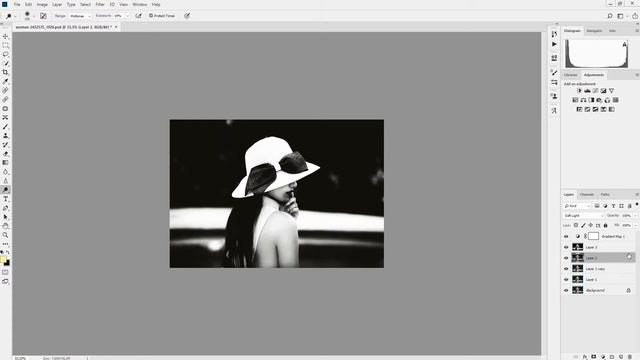Add a Black & White adjustment
This screenshot has width=640, height=360.
591,100
